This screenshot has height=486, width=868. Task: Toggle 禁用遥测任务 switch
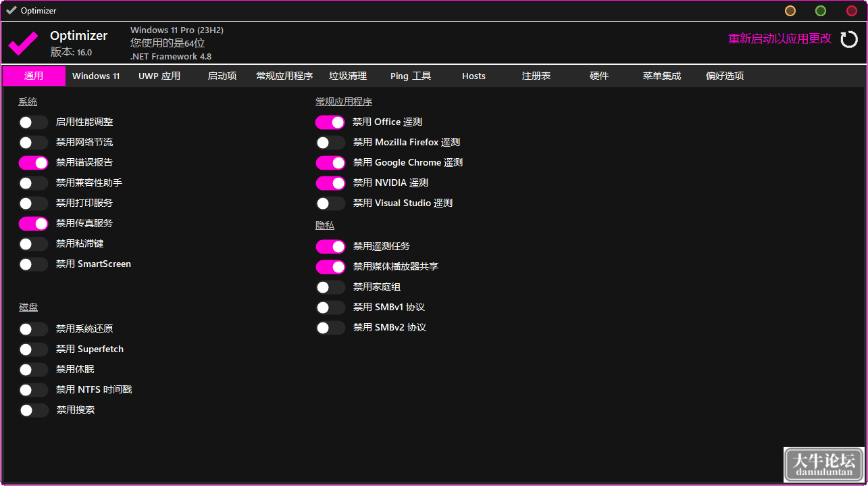click(330, 247)
